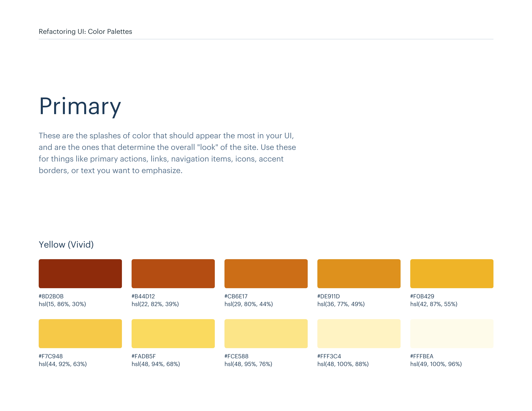Click the Primary heading

point(80,106)
